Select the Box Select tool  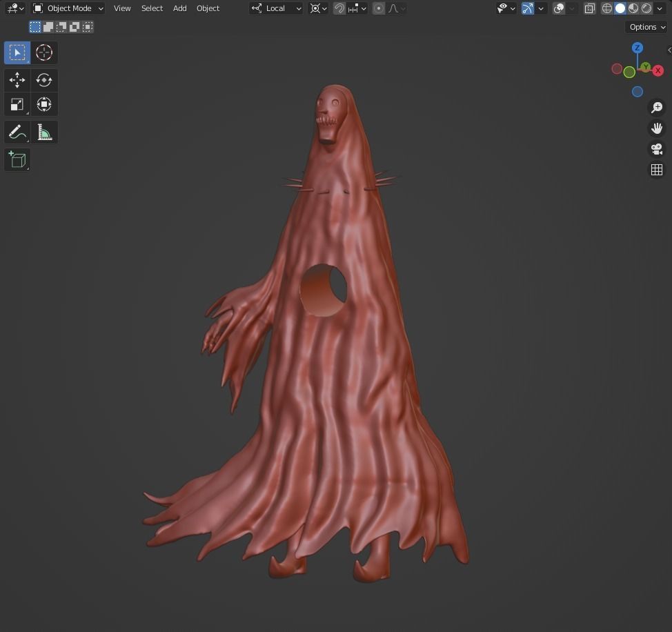(x=17, y=52)
